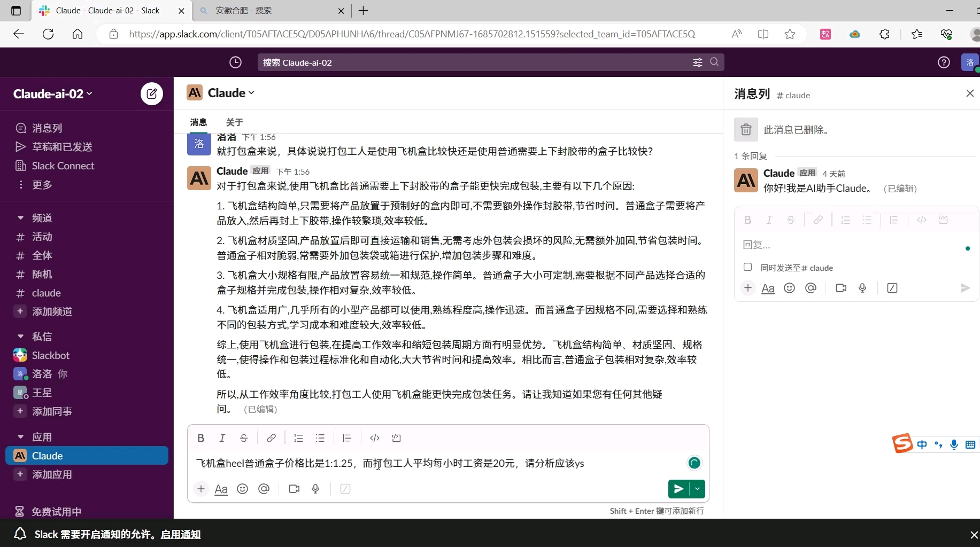
Task: Send the drafted message now
Action: [x=678, y=489]
